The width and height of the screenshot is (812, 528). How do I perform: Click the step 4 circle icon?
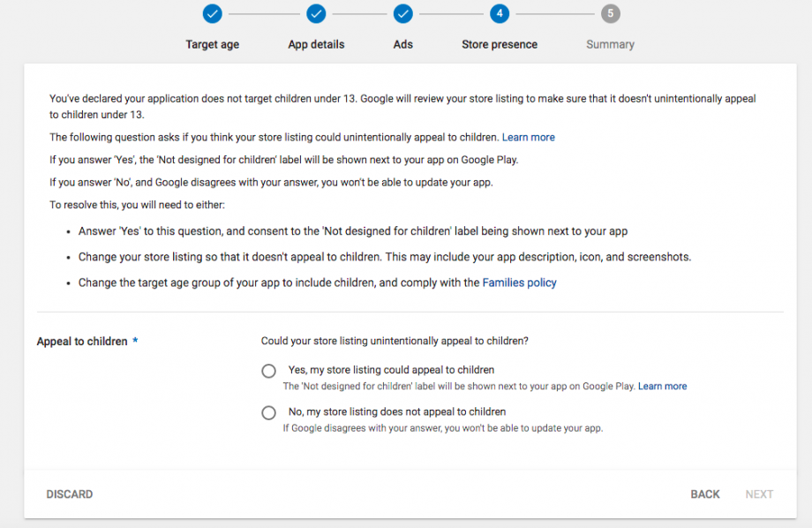(x=500, y=14)
